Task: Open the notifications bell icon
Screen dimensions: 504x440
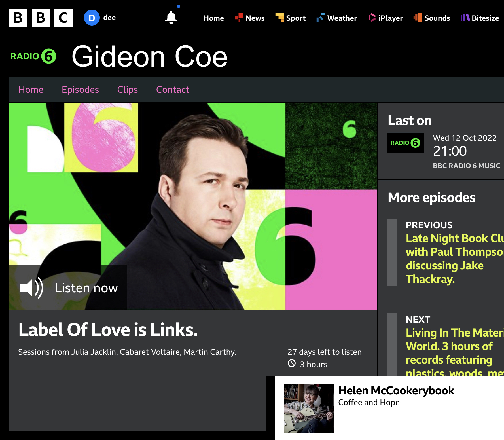Action: click(x=171, y=18)
